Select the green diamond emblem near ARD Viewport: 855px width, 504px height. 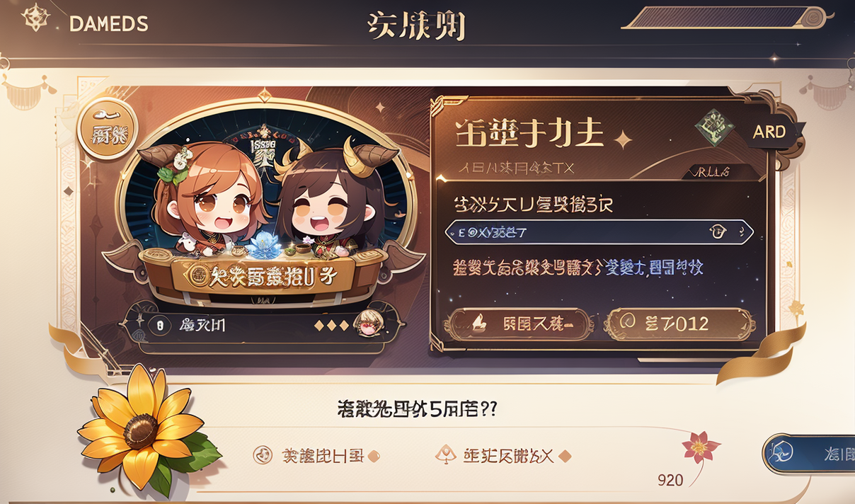(x=714, y=128)
